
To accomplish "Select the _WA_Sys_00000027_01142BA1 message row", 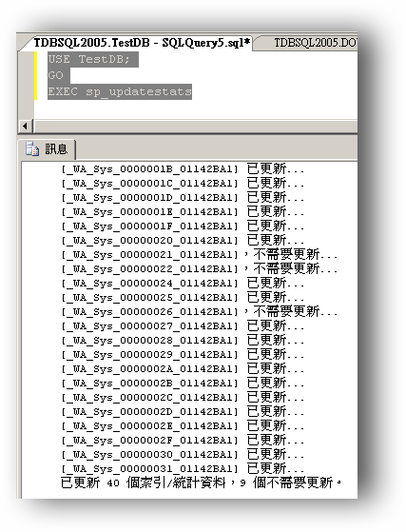I will coord(183,326).
